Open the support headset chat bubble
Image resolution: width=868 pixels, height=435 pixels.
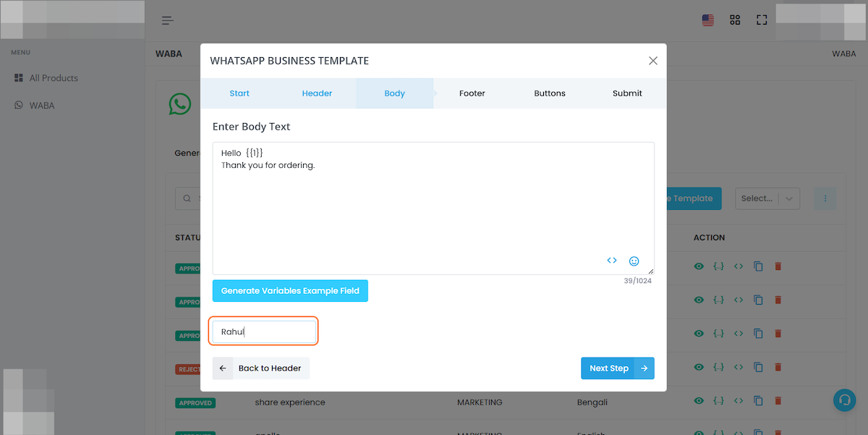(844, 400)
